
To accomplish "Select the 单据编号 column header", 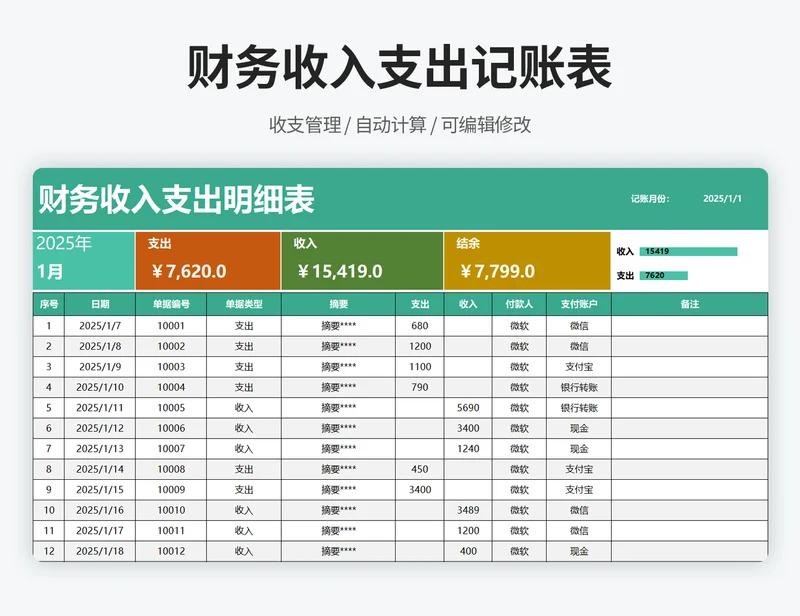I will coord(171,304).
